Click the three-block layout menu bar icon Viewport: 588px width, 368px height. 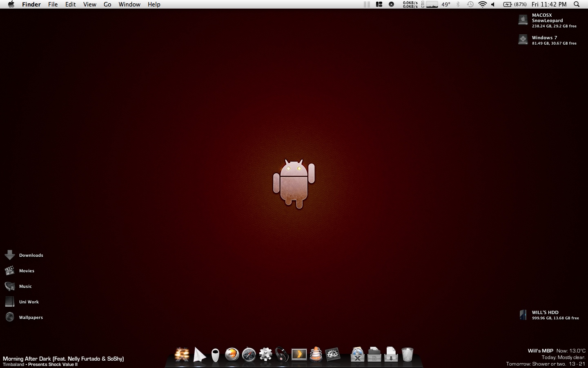coord(379,4)
